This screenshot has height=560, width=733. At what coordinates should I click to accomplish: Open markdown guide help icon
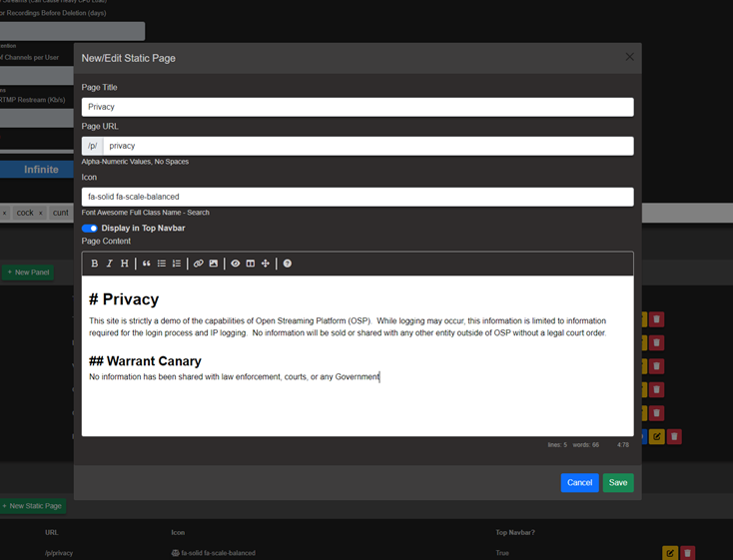pyautogui.click(x=287, y=264)
